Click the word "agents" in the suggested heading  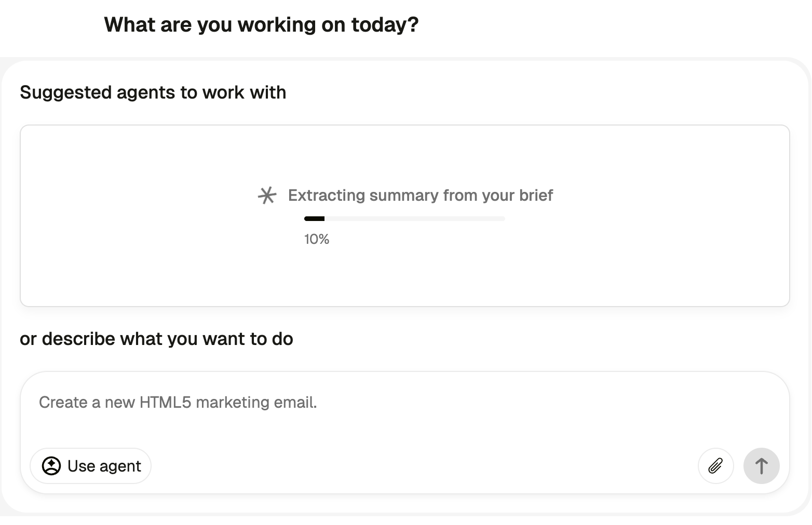(145, 92)
